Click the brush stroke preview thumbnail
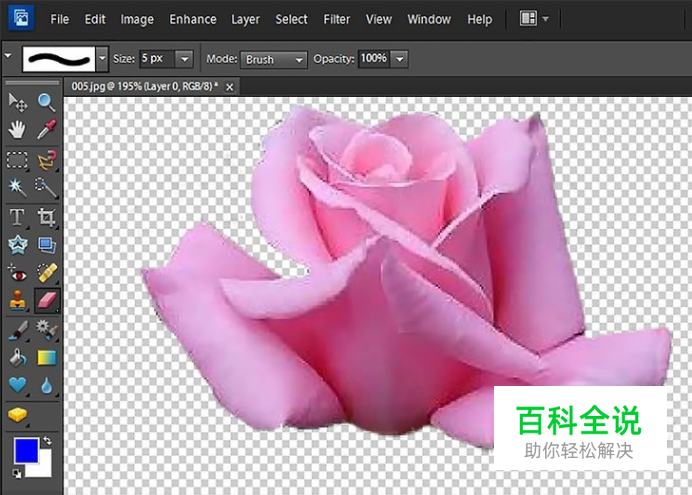692x495 pixels. (x=59, y=59)
